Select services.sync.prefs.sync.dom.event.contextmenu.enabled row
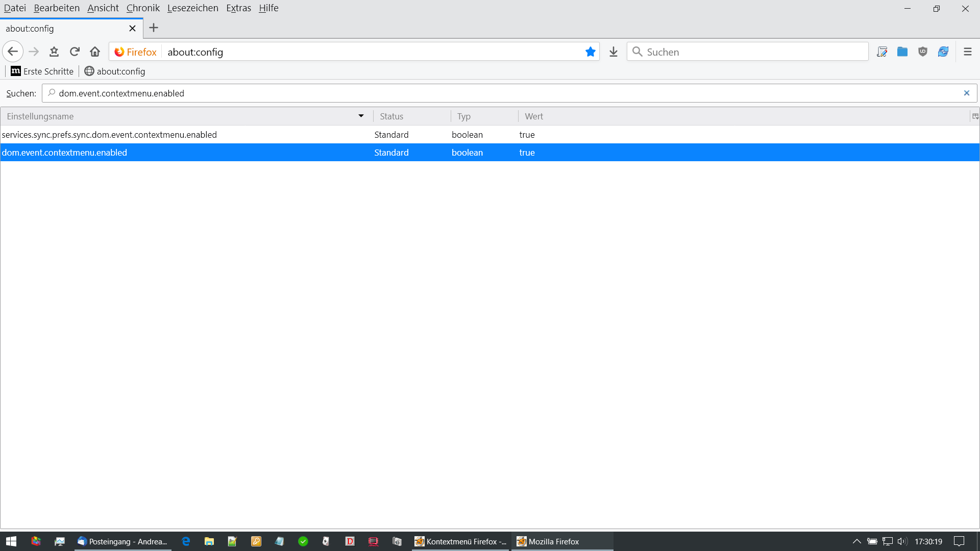Viewport: 980px width, 551px height. point(109,135)
